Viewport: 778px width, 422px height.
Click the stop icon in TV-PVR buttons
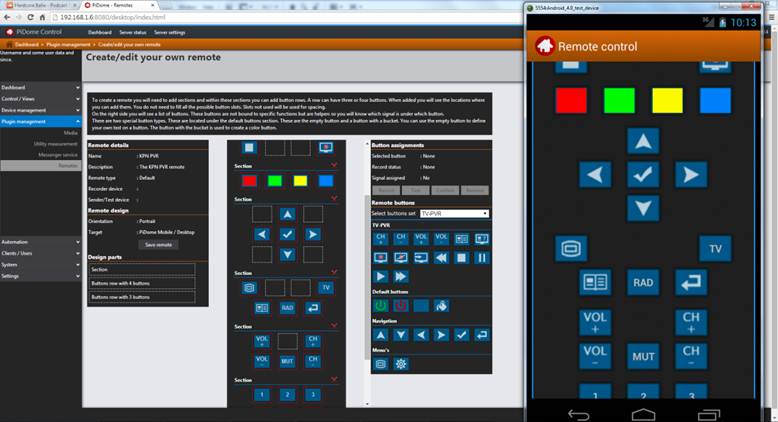coord(462,257)
